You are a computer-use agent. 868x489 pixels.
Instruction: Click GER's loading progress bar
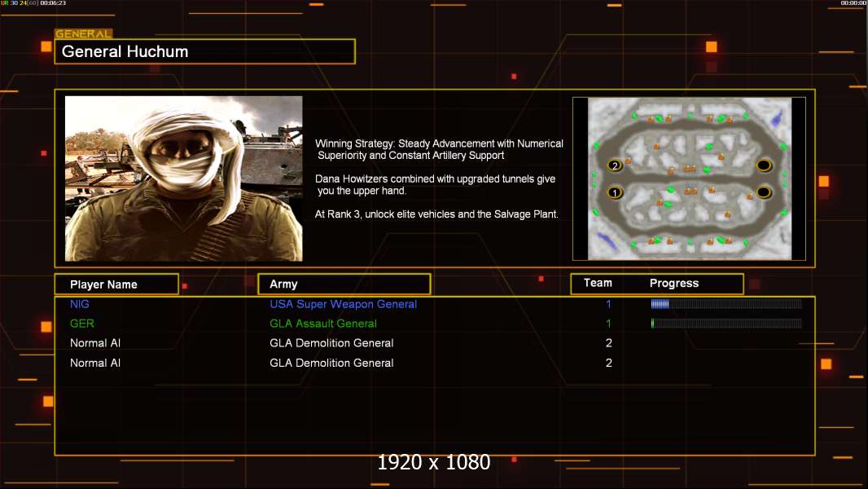tap(726, 324)
